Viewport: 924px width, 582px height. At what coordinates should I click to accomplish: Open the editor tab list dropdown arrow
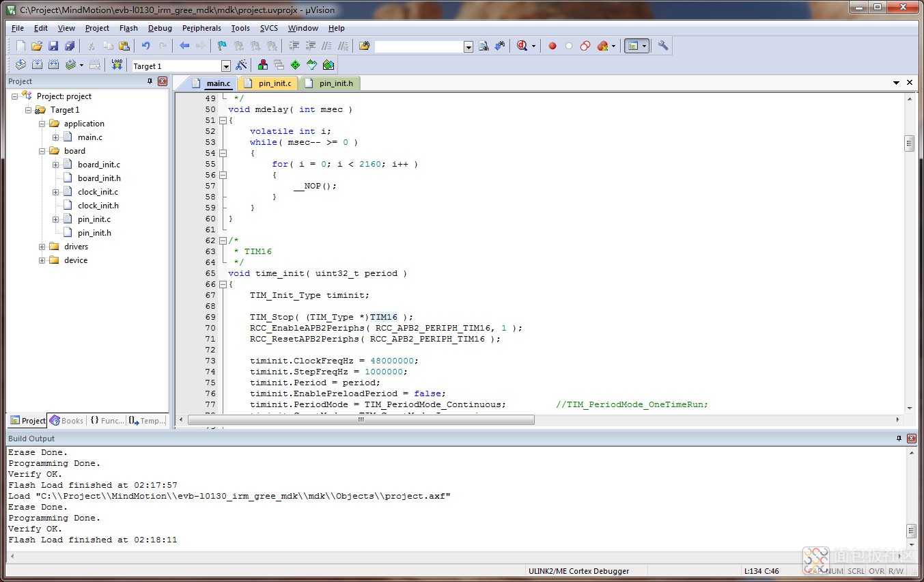(897, 83)
